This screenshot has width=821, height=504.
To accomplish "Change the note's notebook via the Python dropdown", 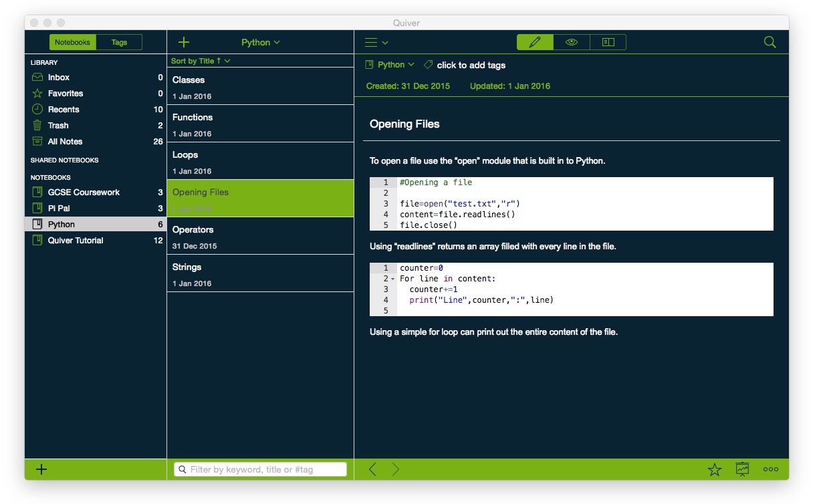I will pos(390,65).
